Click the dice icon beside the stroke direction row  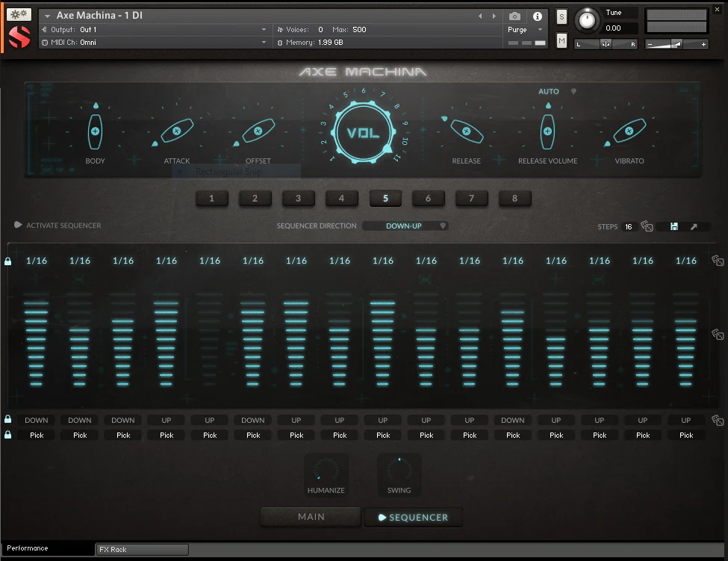click(x=717, y=421)
